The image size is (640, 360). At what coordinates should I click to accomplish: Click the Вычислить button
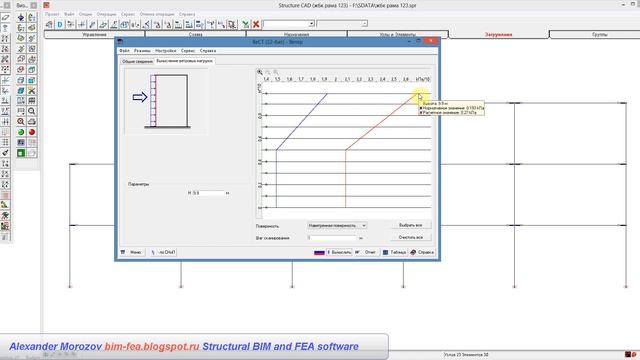pos(339,253)
